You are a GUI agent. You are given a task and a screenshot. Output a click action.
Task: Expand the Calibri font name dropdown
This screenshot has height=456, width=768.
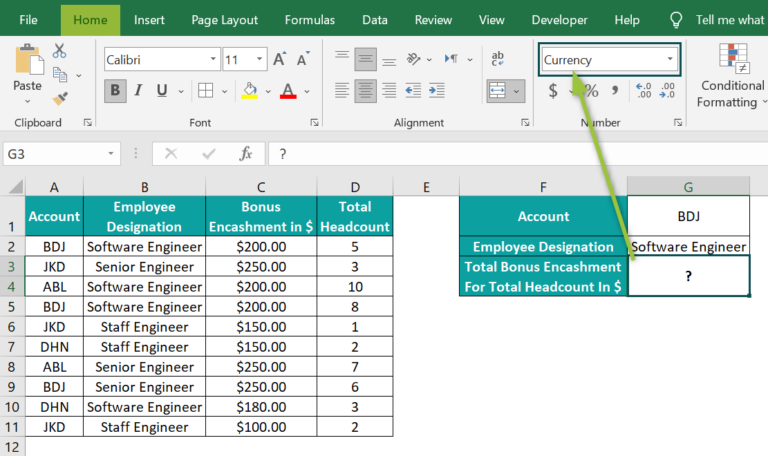213,60
